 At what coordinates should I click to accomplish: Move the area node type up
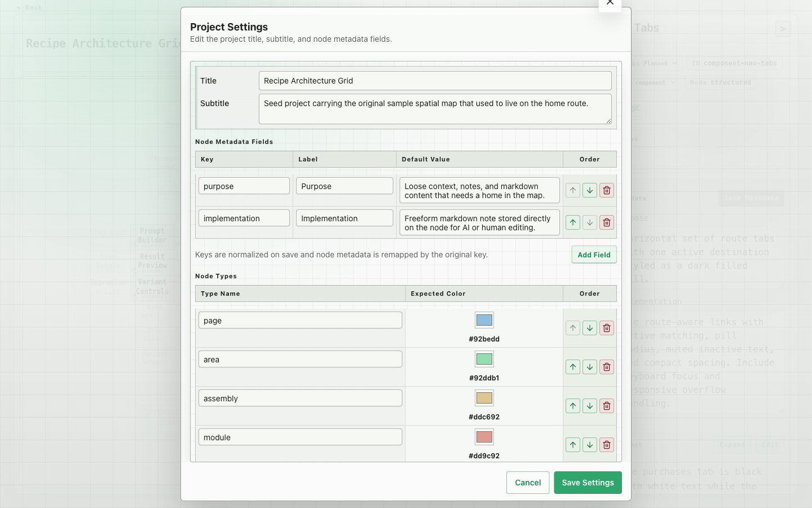(573, 367)
